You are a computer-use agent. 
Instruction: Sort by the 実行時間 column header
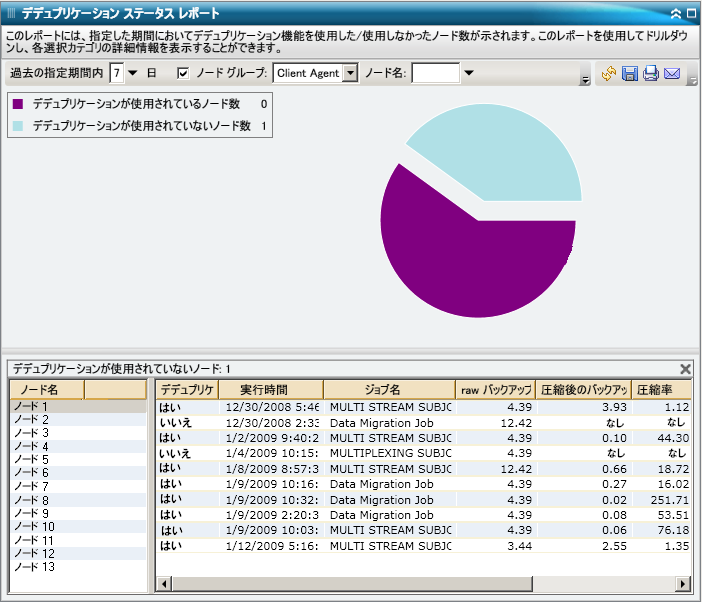[x=270, y=389]
